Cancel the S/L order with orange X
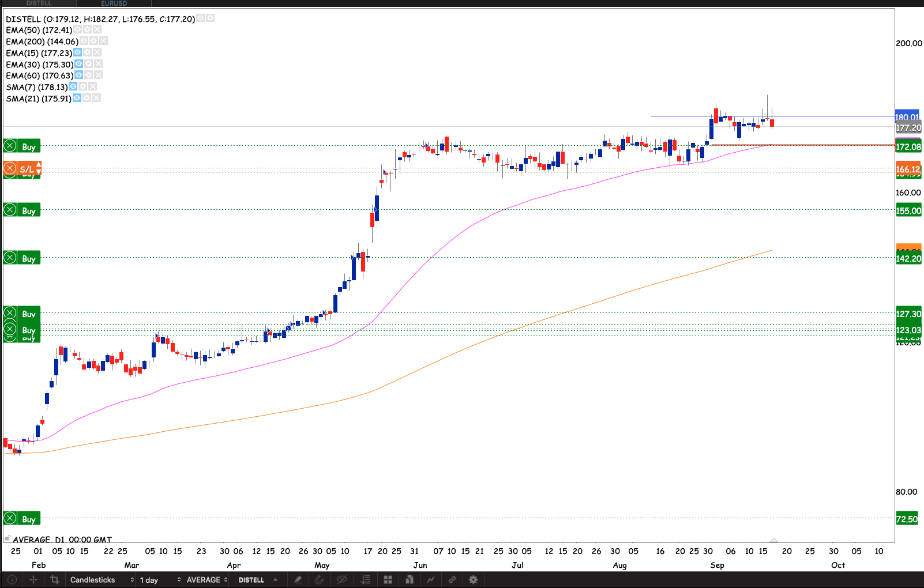The width and height of the screenshot is (924, 588). click(10, 169)
